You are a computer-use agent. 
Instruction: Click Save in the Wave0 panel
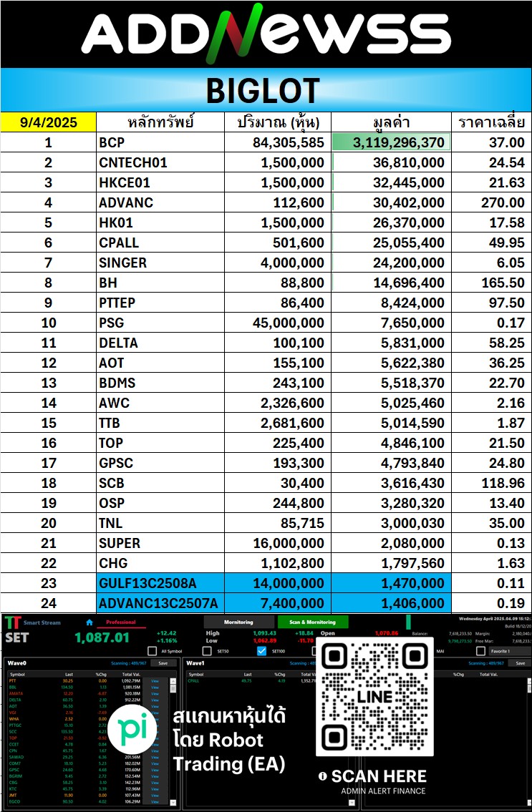point(163,663)
